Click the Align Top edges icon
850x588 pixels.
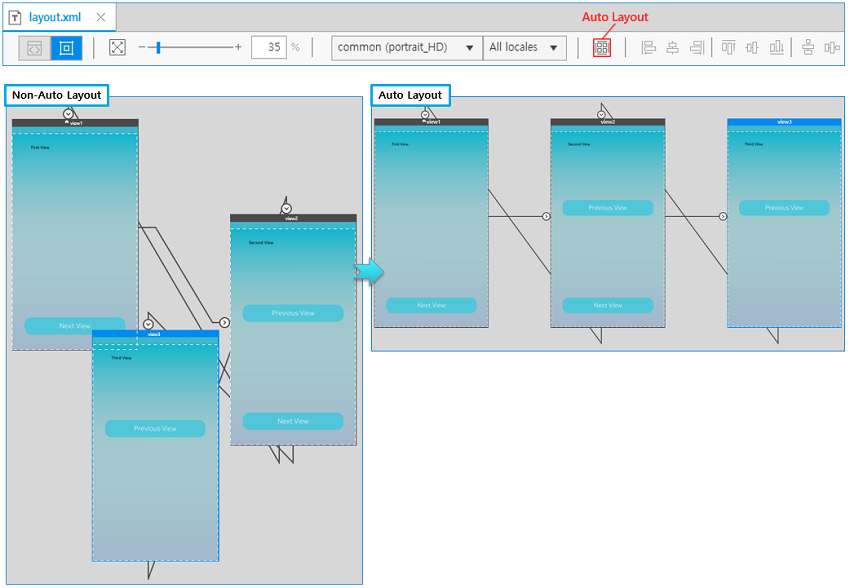728,47
